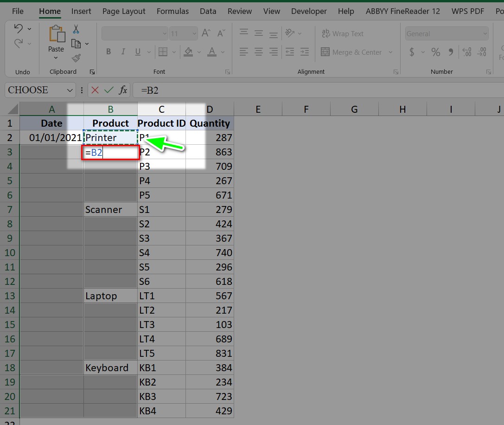504x425 pixels.
Task: Click the Format Painter brush icon
Action: (x=76, y=58)
